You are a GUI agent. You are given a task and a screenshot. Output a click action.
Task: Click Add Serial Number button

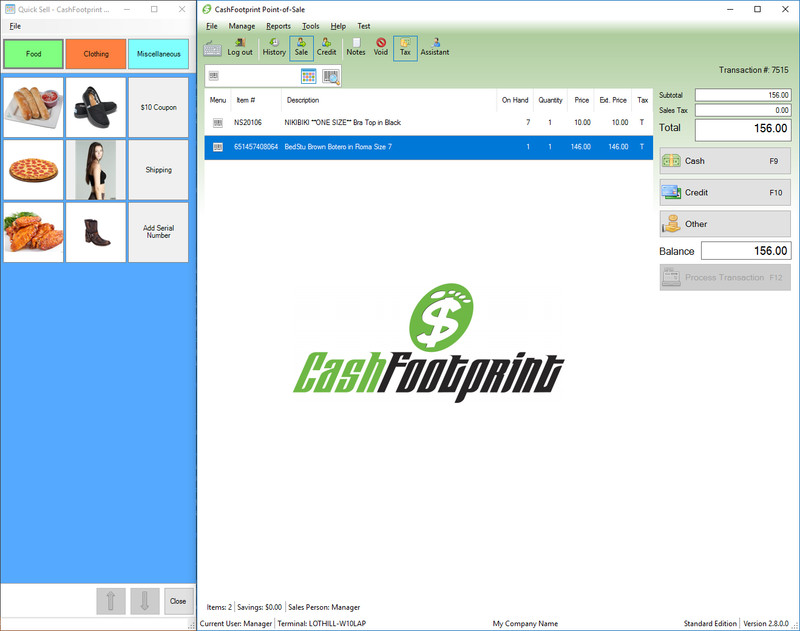pos(159,232)
